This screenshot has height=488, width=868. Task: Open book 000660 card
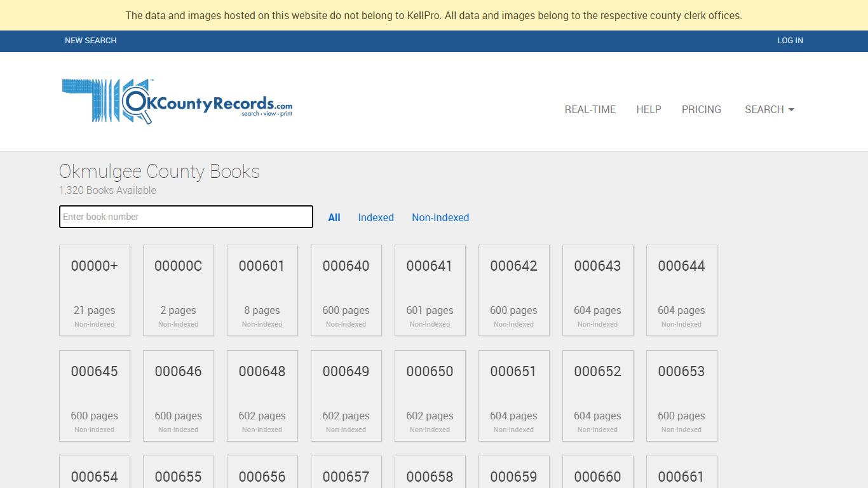pyautogui.click(x=598, y=472)
